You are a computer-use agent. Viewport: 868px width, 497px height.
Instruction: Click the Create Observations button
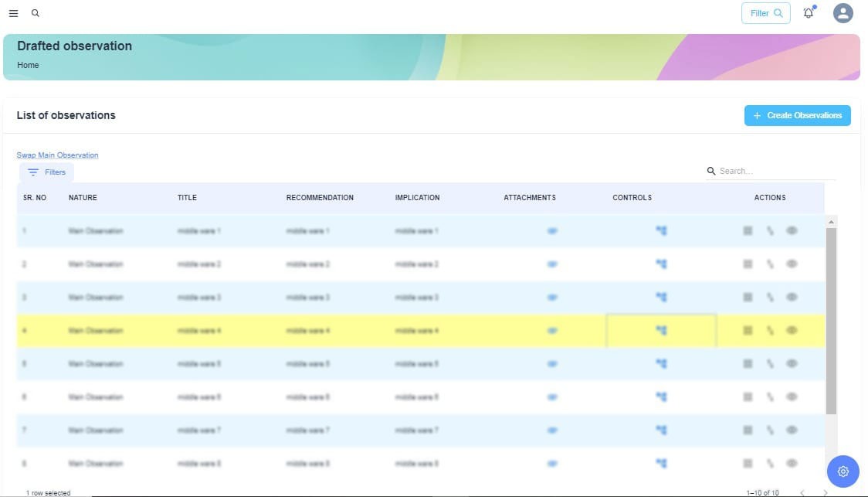pos(797,115)
